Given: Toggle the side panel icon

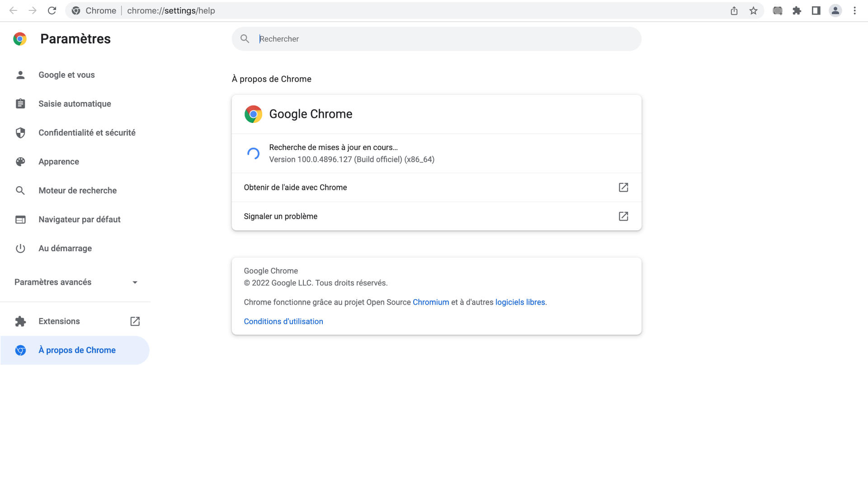Looking at the screenshot, I should click(816, 10).
